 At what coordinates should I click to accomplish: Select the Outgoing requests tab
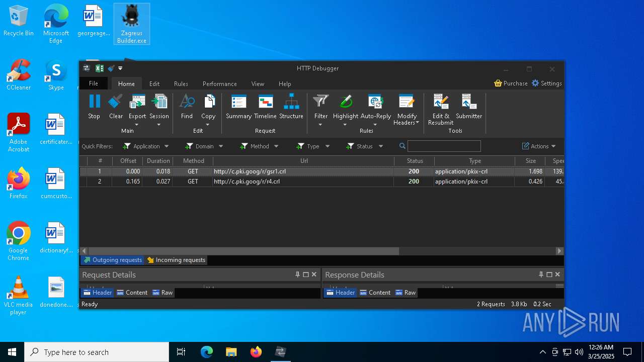click(x=113, y=260)
